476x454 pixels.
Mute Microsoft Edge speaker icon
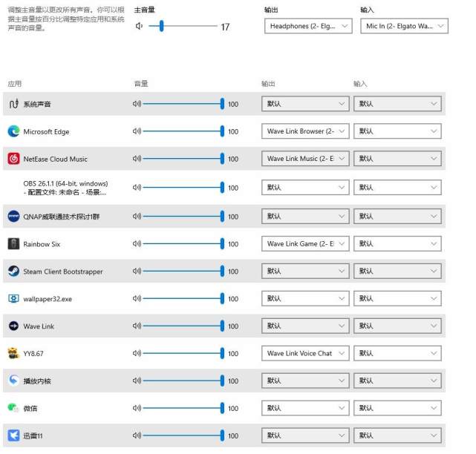click(137, 131)
